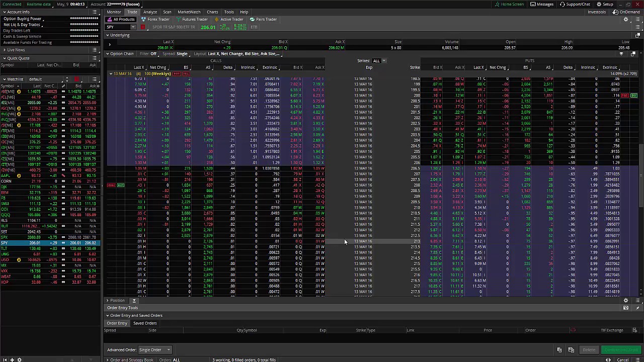Click the add gadget plus icon at bottom left
The height and width of the screenshot is (362, 644).
point(13,359)
